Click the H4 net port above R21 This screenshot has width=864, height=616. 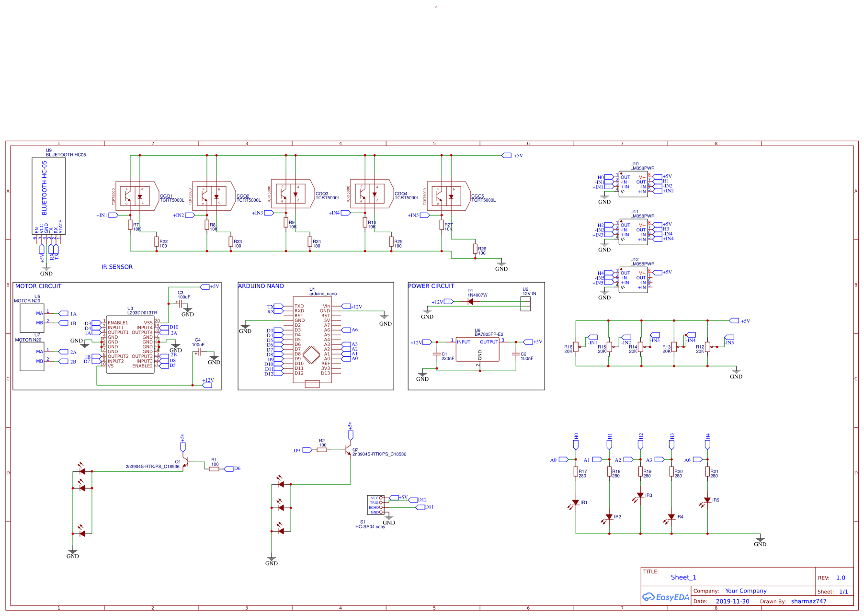(x=707, y=445)
